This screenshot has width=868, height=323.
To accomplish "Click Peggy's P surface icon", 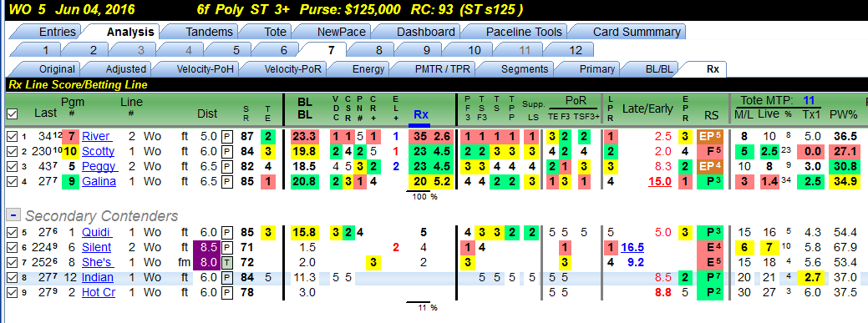I will (x=226, y=166).
